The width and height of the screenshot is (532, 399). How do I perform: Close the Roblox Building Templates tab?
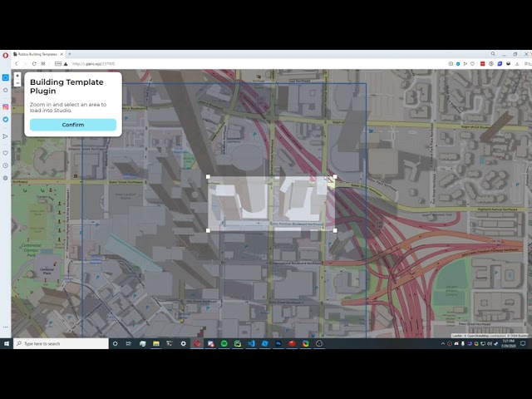click(62, 54)
